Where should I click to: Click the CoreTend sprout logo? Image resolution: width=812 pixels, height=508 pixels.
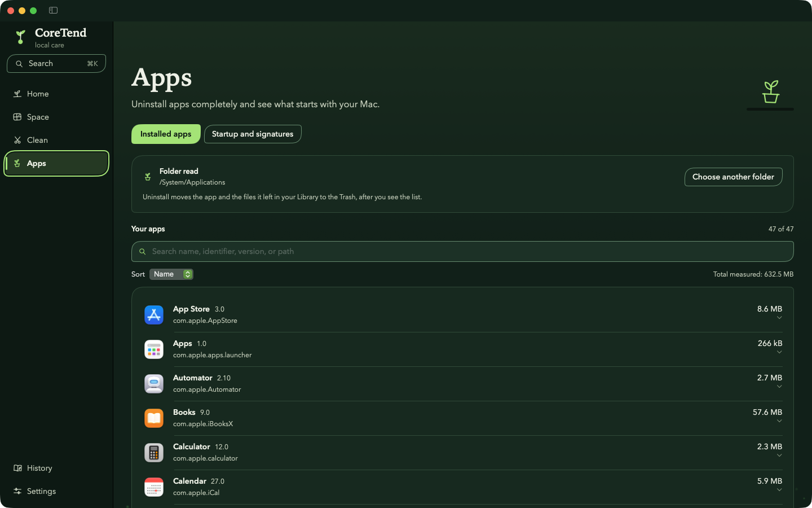pos(20,37)
